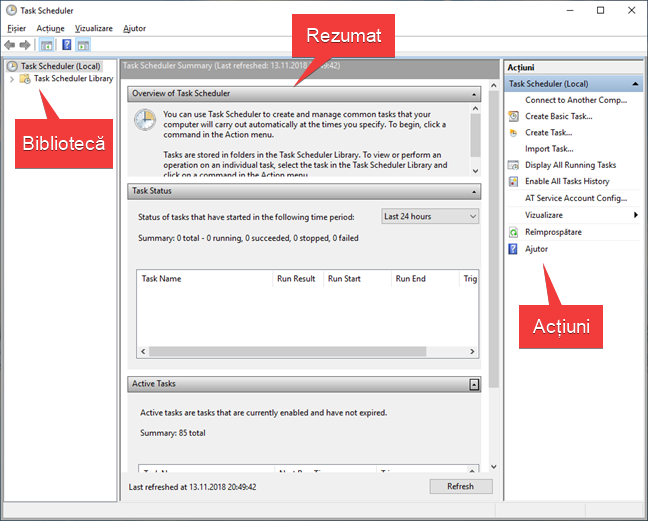This screenshot has width=648, height=521.
Task: Click Create Basic Task action
Action: pos(559,117)
